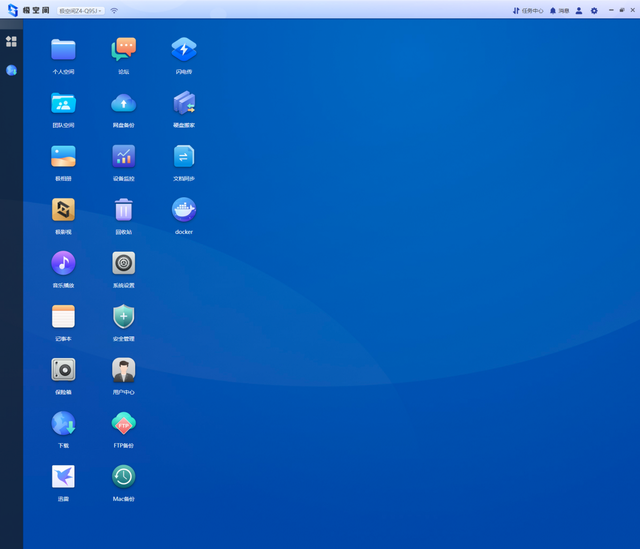The height and width of the screenshot is (549, 640).
Task: Open 安全管理 security shield app
Action: pos(124,316)
